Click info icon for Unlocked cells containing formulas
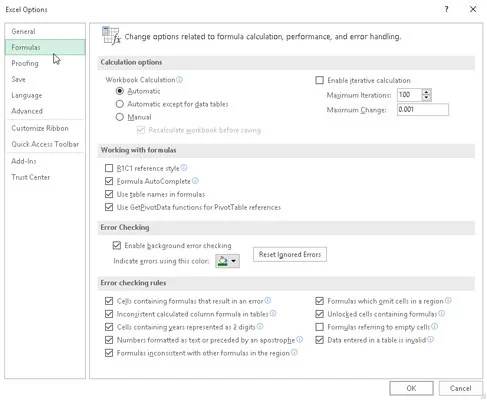This screenshot has width=487, height=400. pyautogui.click(x=441, y=313)
